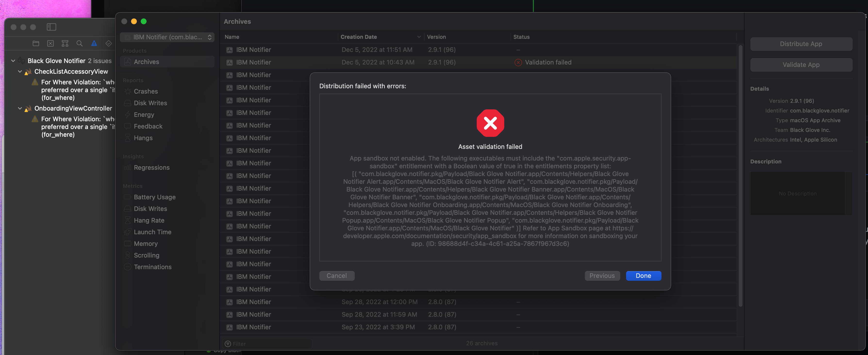Open the IBM Notifier product dropdown
Viewport: 868px width, 355px height.
(167, 37)
